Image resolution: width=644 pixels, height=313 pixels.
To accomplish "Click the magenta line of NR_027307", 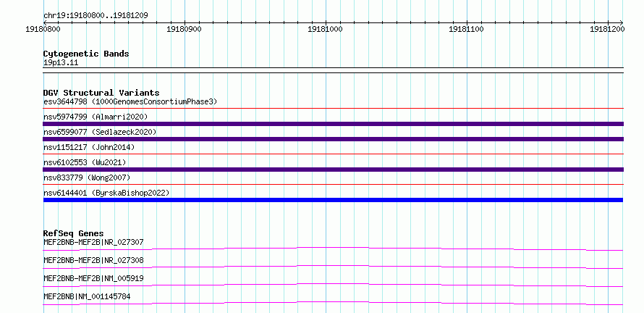I will pyautogui.click(x=333, y=249).
